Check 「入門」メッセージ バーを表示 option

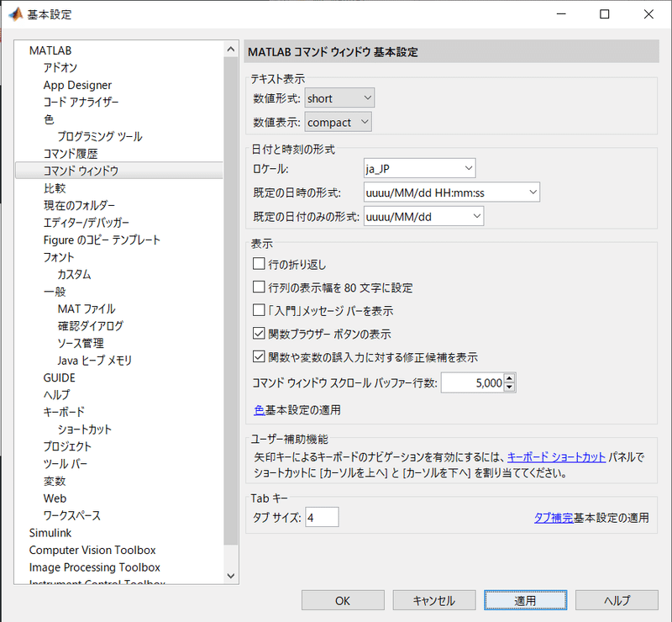coord(259,309)
